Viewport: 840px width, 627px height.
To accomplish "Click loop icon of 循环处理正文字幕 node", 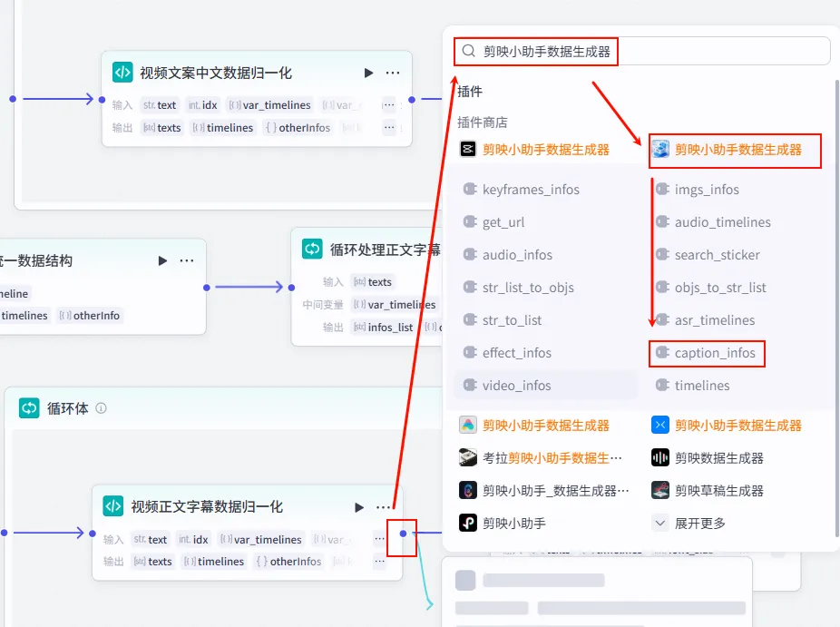I will click(x=312, y=249).
